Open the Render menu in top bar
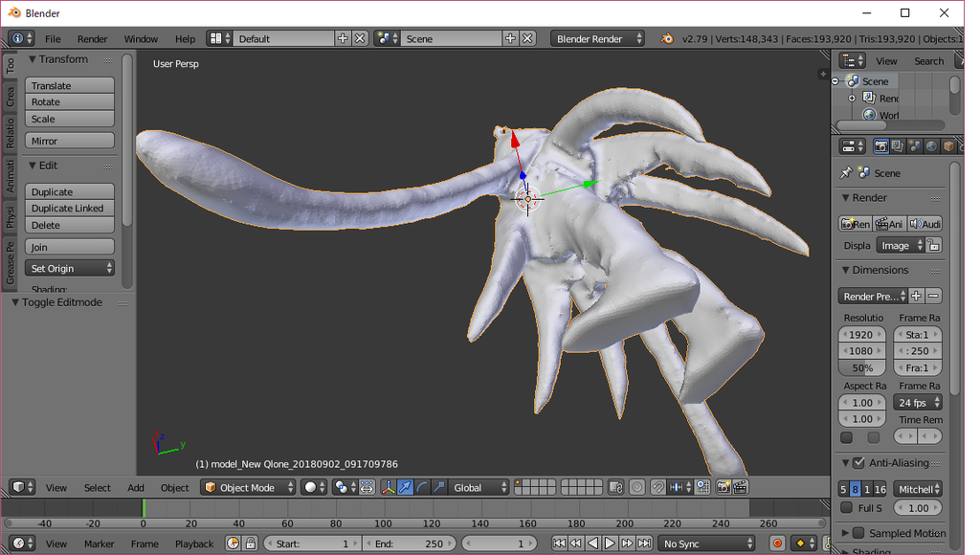 [x=93, y=38]
